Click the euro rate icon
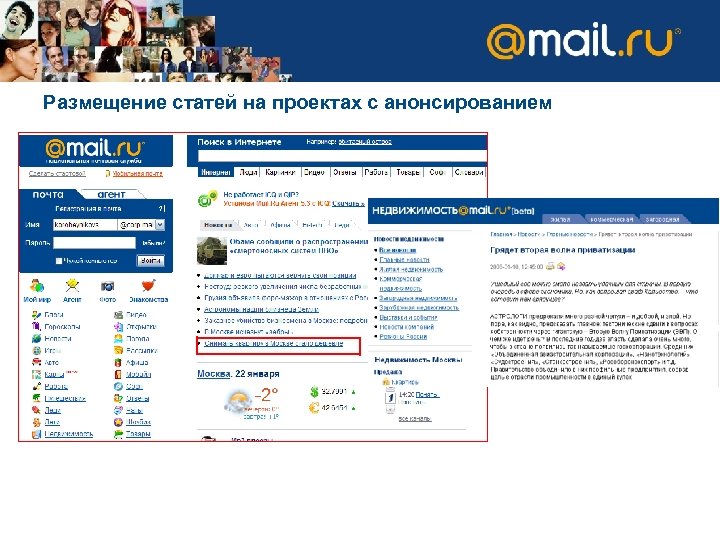The image size is (720, 540). pos(314,408)
